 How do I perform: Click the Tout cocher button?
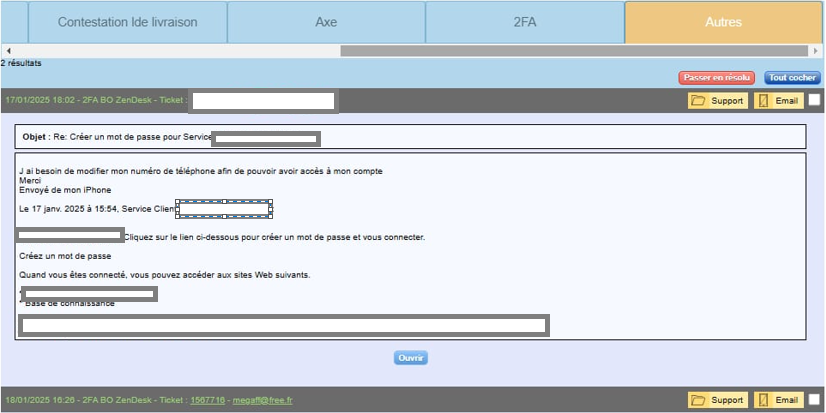[792, 77]
